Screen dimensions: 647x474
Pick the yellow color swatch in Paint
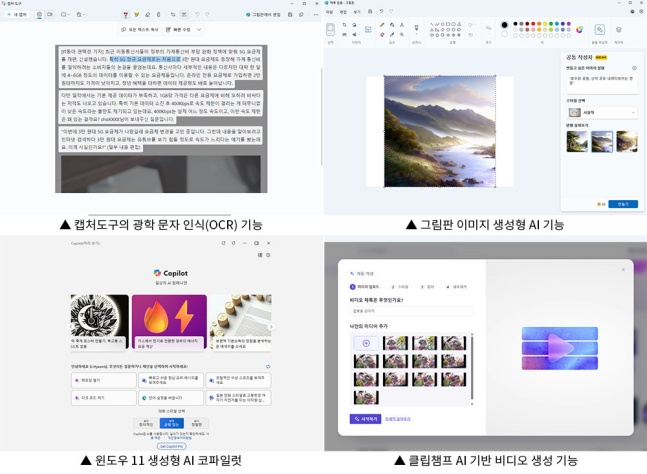tap(545, 24)
